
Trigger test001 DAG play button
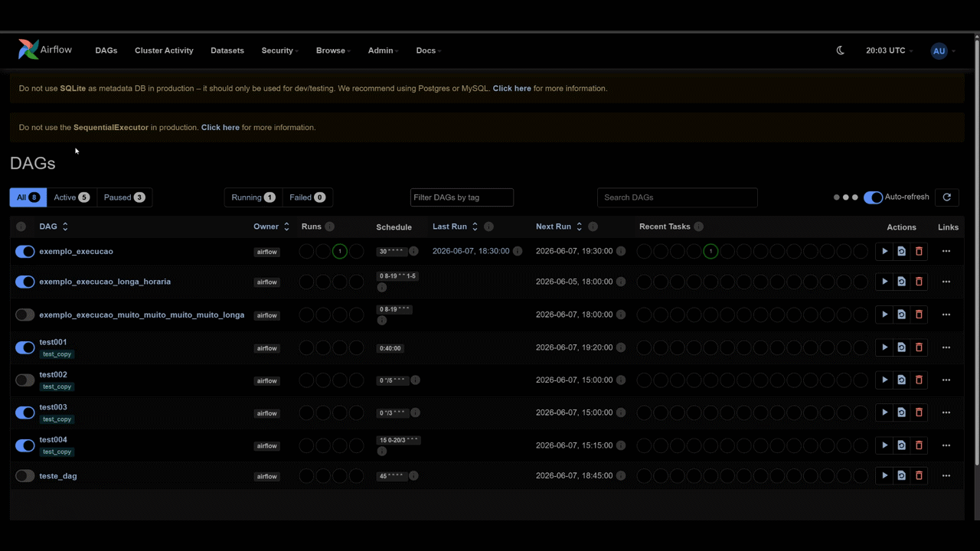tap(884, 347)
